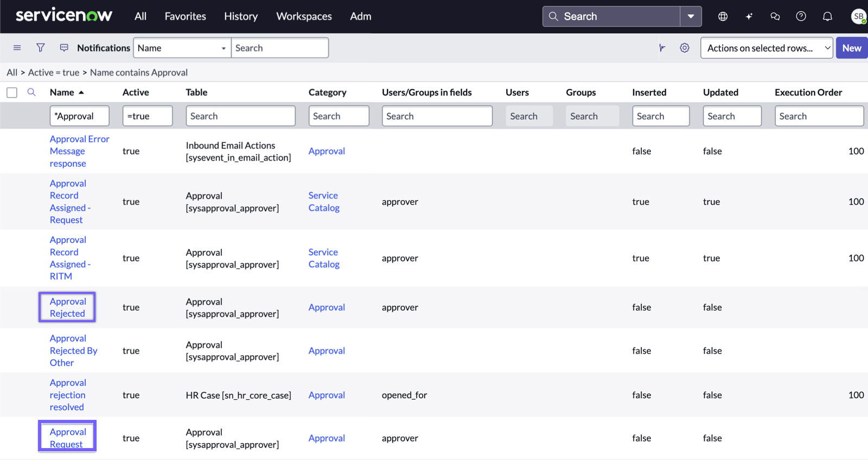Click Service Catalog category for RITM row
868x460 pixels.
324,258
